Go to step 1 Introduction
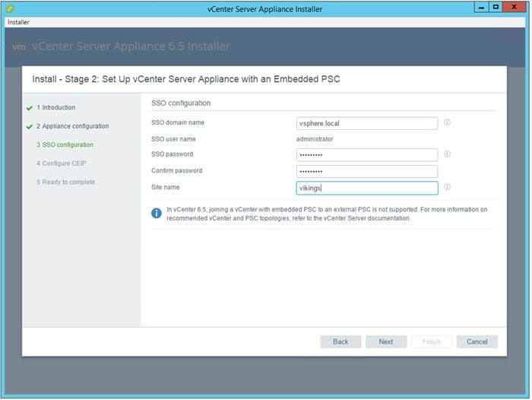 [56, 107]
